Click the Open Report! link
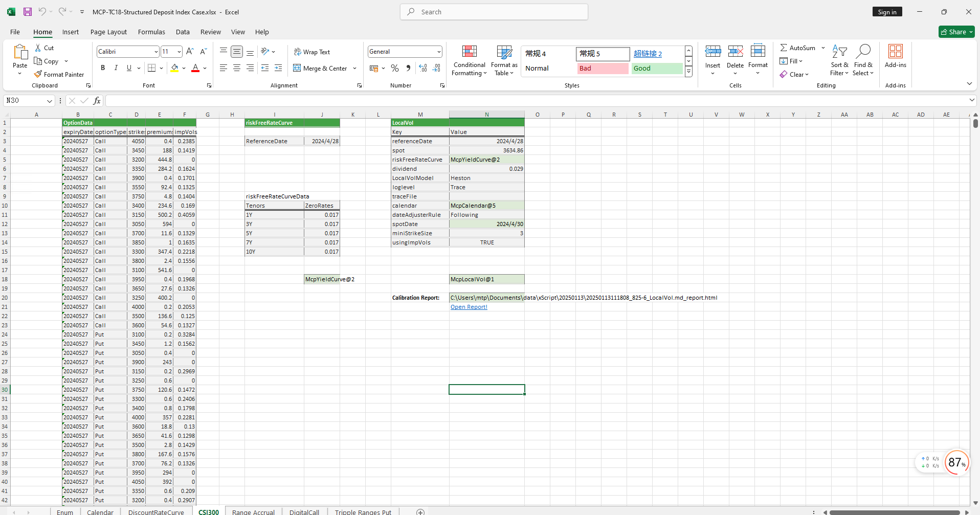The image size is (980, 515). pyautogui.click(x=469, y=307)
